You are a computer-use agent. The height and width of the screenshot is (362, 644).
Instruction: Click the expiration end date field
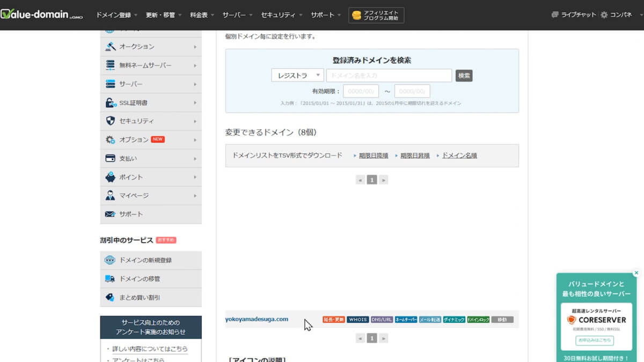click(x=412, y=91)
